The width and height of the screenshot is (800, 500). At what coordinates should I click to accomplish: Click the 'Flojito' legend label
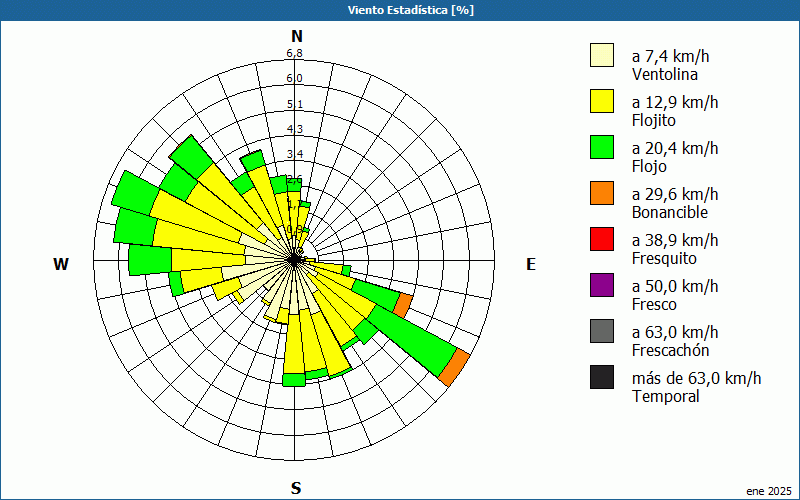[x=654, y=120]
